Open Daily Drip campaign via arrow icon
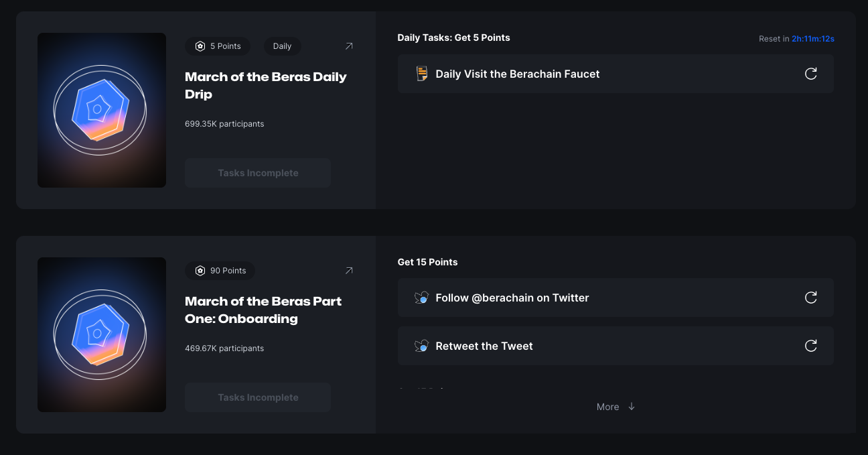 point(349,46)
